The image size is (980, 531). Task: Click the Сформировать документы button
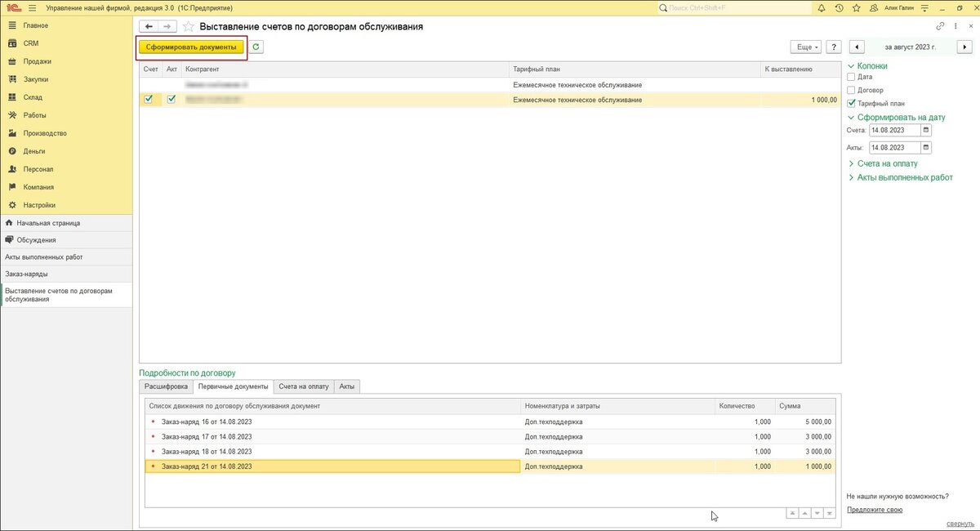[191, 47]
